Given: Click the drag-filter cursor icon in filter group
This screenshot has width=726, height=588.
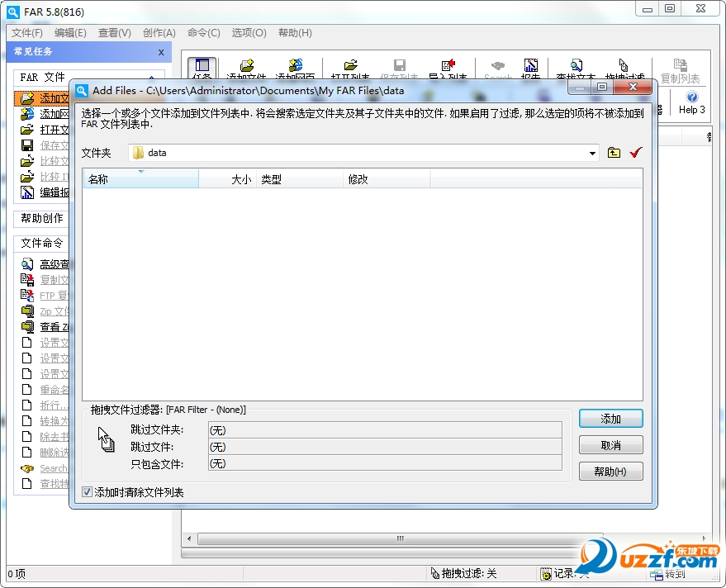Looking at the screenshot, I should pos(107,439).
